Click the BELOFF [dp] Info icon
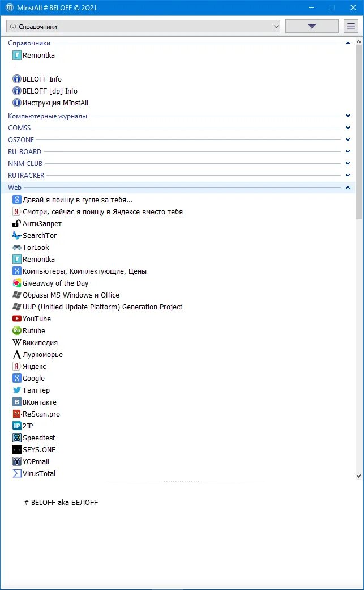Viewport: 364px width, 590px height. [x=17, y=91]
